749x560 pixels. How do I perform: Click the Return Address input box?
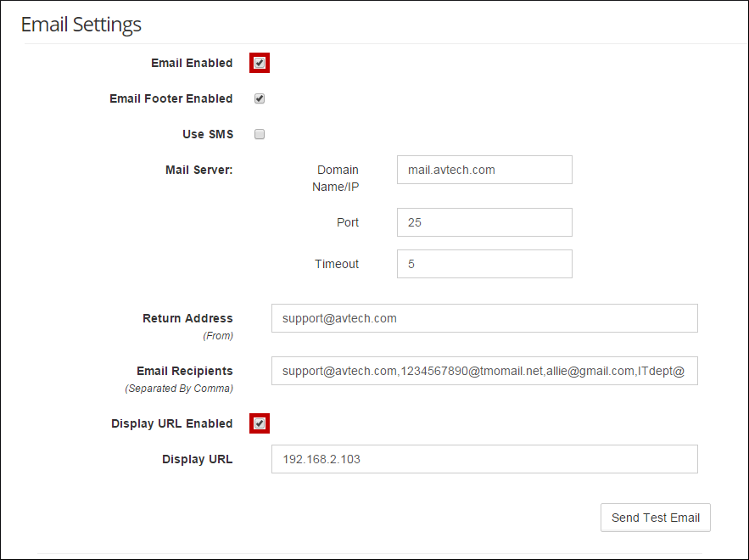(x=484, y=318)
